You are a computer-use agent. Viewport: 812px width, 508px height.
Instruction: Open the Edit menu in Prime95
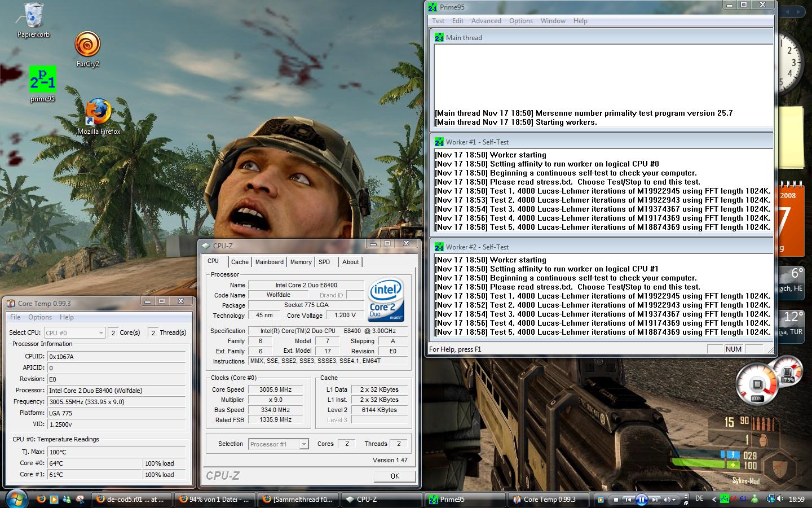(458, 21)
